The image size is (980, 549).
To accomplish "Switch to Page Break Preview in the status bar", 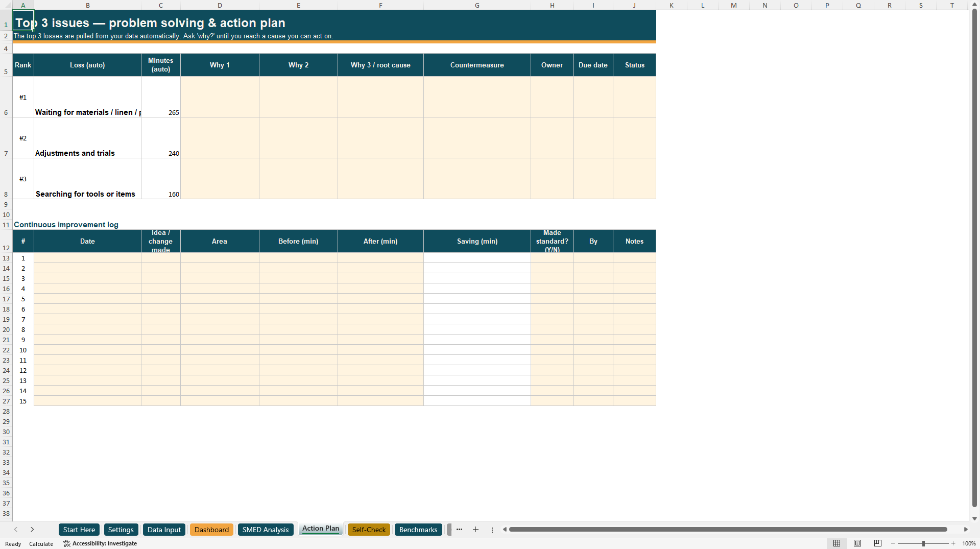I will [x=878, y=543].
